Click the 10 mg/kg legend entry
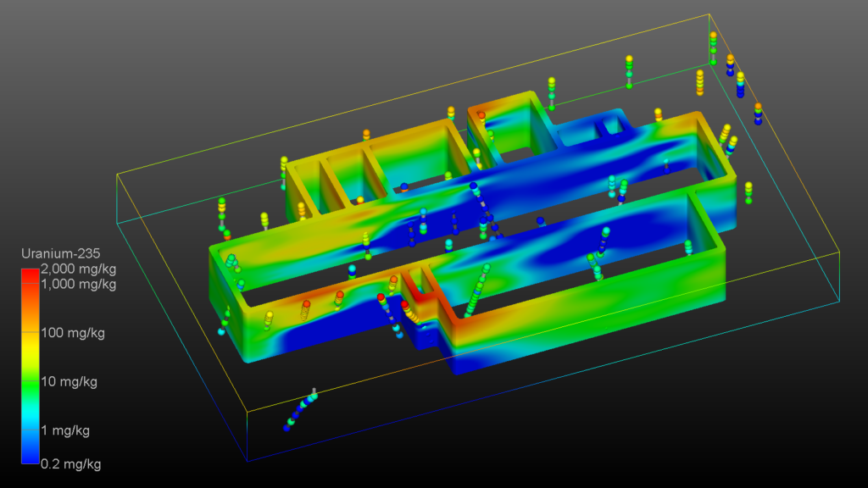The image size is (868, 488). [70, 382]
